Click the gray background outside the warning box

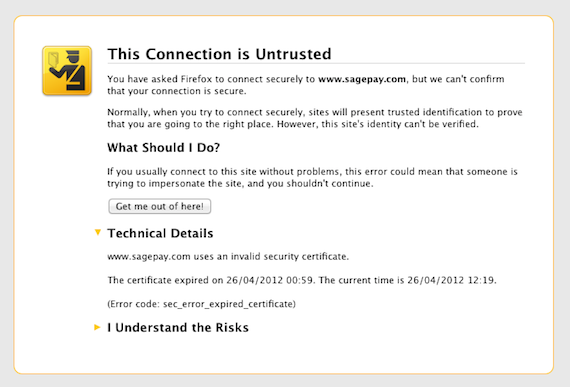click(285, 7)
